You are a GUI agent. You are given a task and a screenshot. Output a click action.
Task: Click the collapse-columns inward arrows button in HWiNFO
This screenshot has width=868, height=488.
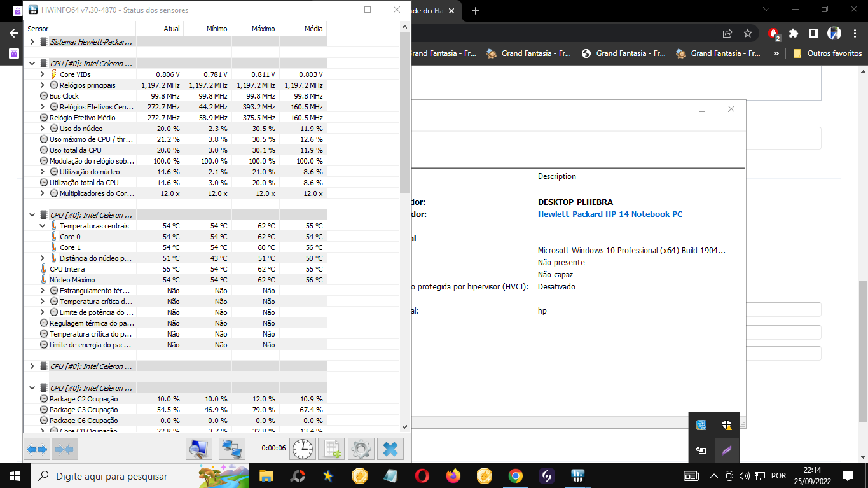pyautogui.click(x=64, y=449)
